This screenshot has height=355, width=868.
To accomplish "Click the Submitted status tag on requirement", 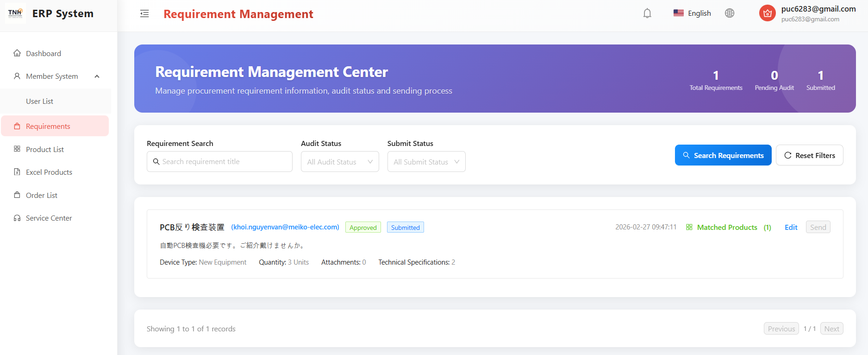I will (406, 227).
